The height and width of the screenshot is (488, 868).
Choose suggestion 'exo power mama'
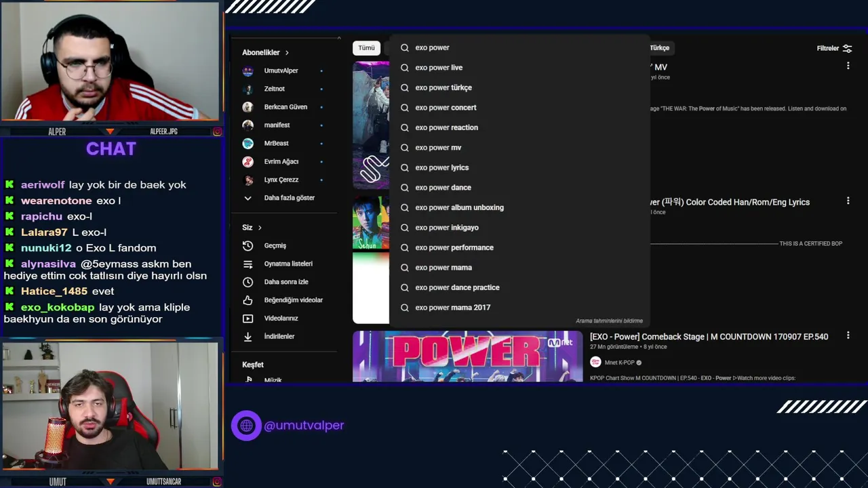click(x=519, y=268)
